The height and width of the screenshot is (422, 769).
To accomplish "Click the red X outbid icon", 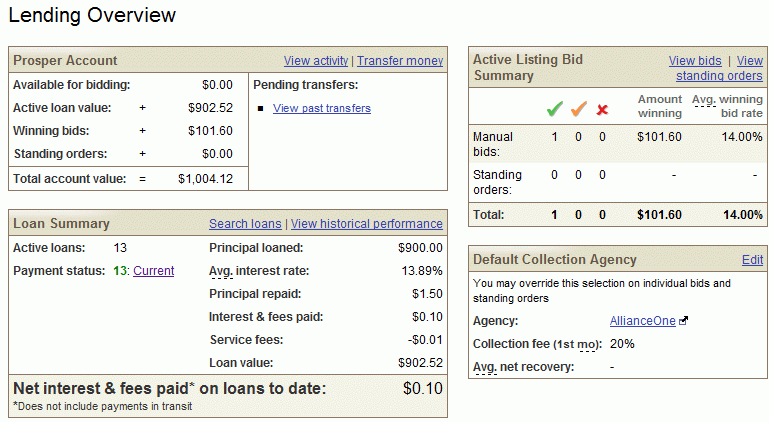I will 602,110.
